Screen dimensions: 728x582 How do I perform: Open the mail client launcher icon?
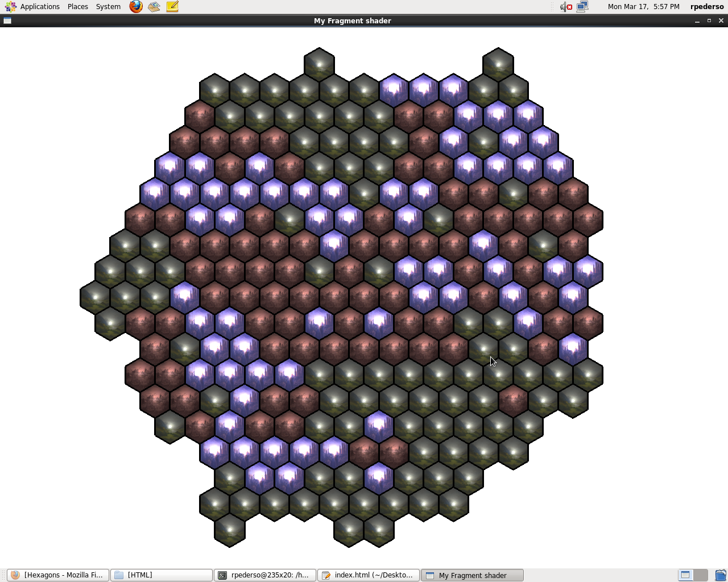154,7
